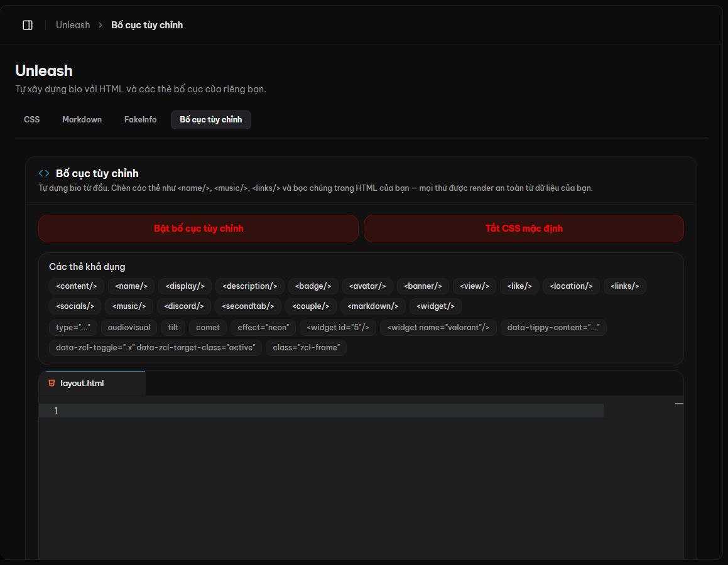Open the layout.html editor tab
Image resolution: width=728 pixels, height=565 pixels.
click(x=92, y=383)
